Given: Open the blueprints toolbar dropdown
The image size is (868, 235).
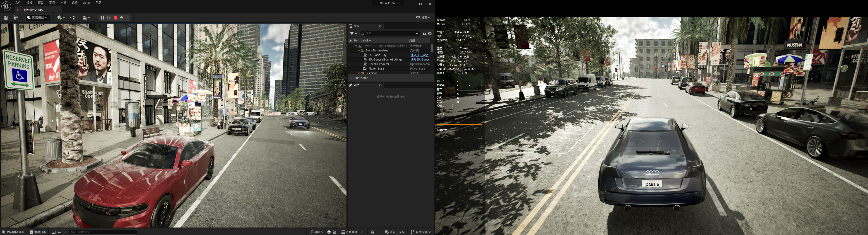Looking at the screenshot, I should [x=73, y=17].
